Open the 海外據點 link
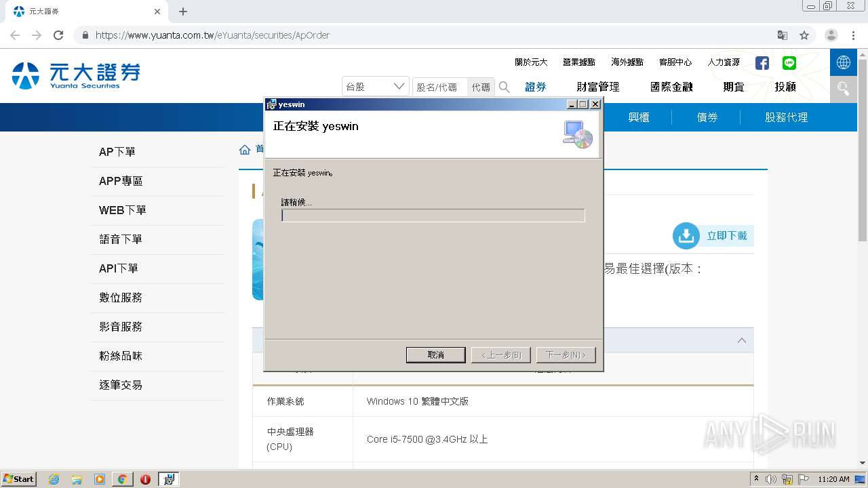868x488 pixels. 627,62
